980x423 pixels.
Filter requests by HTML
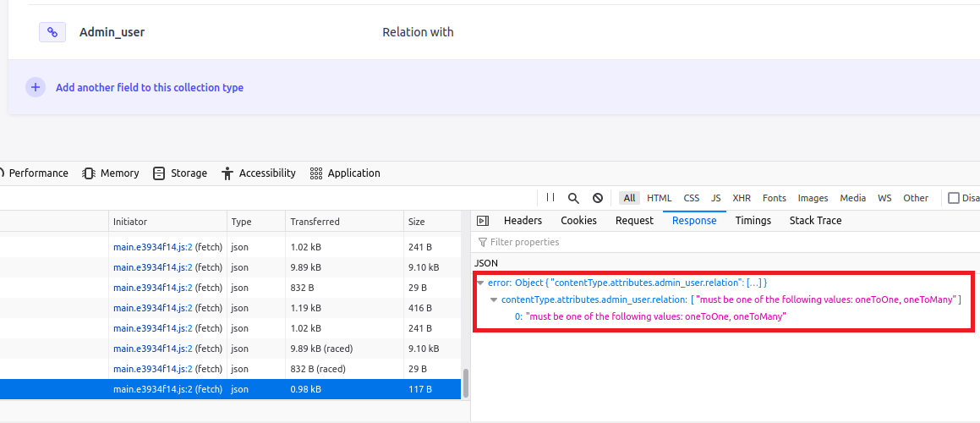(660, 198)
